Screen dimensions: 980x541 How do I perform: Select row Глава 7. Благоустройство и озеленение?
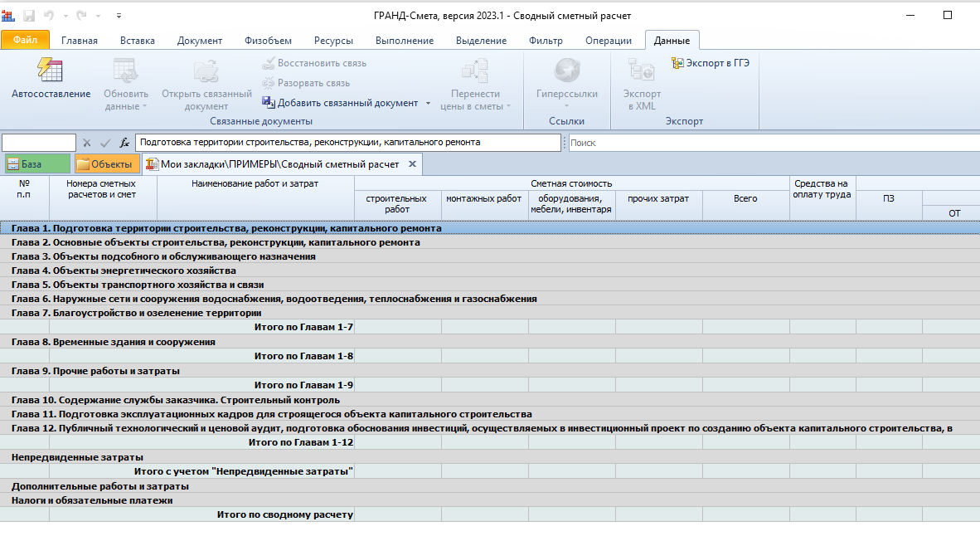tap(490, 313)
